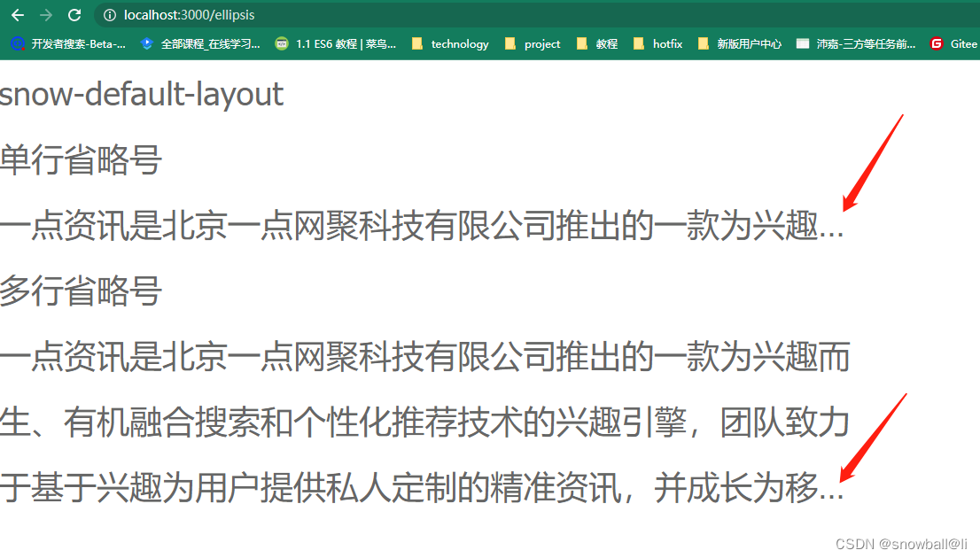Open the 沛嘉-三方等任务前 bookmark

tap(856, 43)
